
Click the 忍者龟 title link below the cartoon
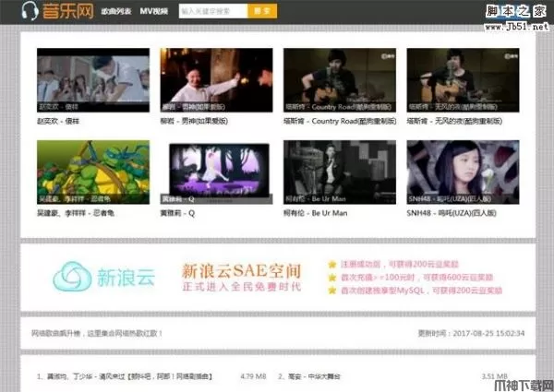[76, 213]
